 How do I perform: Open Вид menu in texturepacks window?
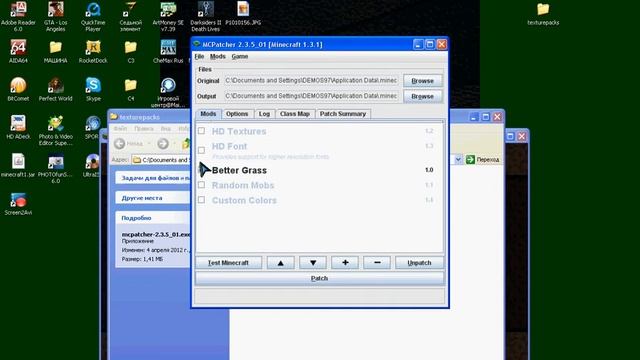166,129
